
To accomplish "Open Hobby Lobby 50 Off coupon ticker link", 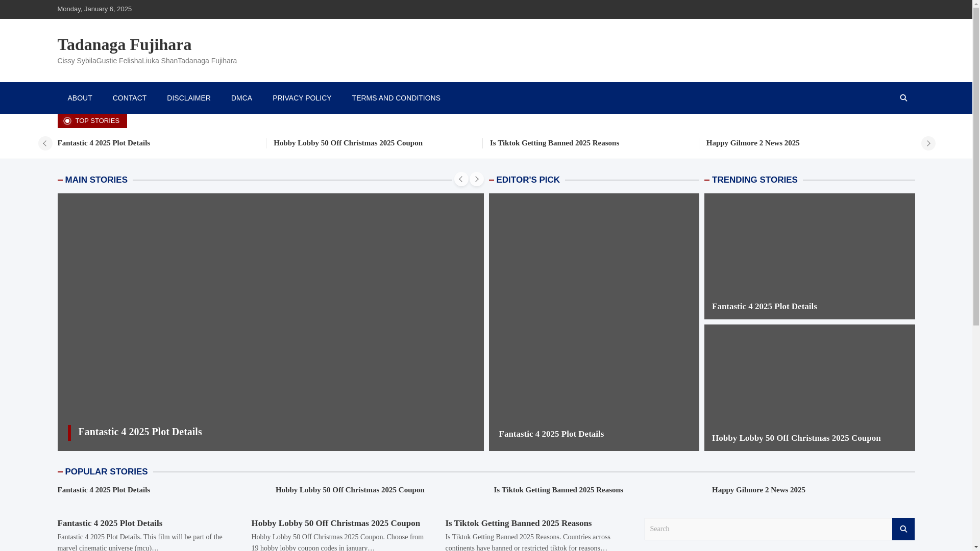I will pos(348,143).
